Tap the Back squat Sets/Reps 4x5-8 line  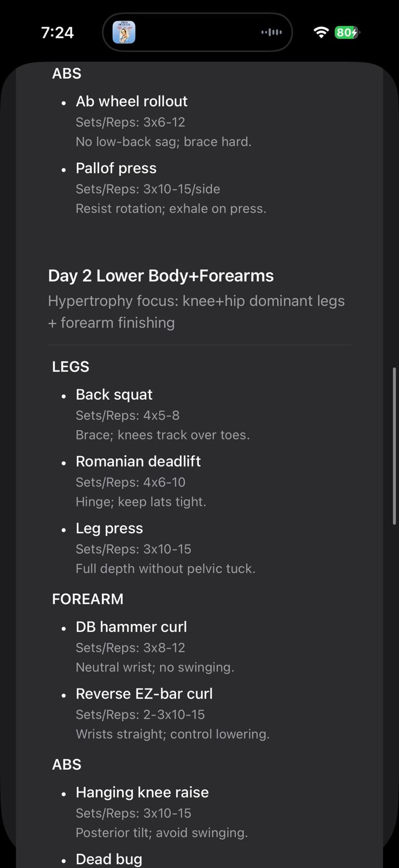tap(128, 416)
